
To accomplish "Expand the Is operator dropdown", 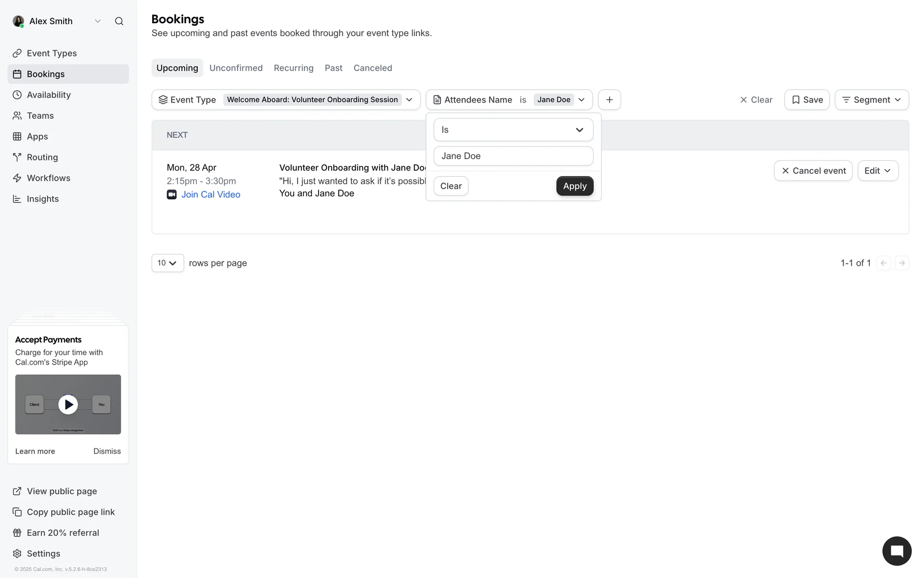I will click(x=513, y=130).
